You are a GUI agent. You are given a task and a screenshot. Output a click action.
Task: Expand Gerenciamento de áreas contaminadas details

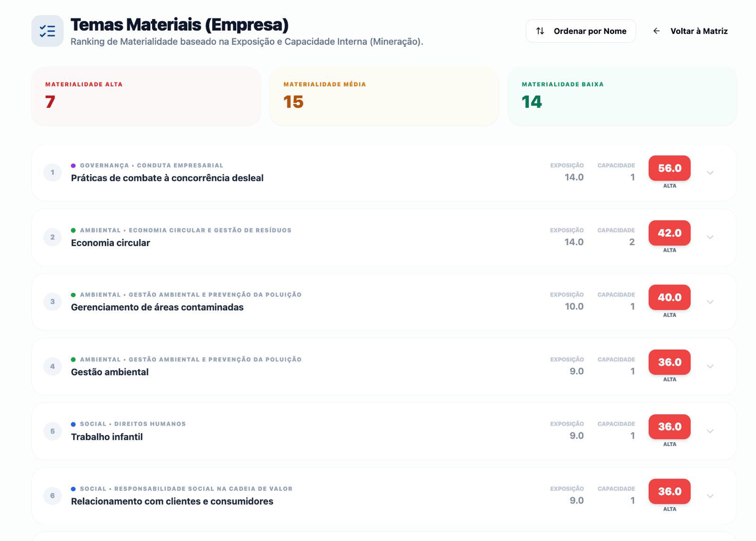click(x=710, y=302)
